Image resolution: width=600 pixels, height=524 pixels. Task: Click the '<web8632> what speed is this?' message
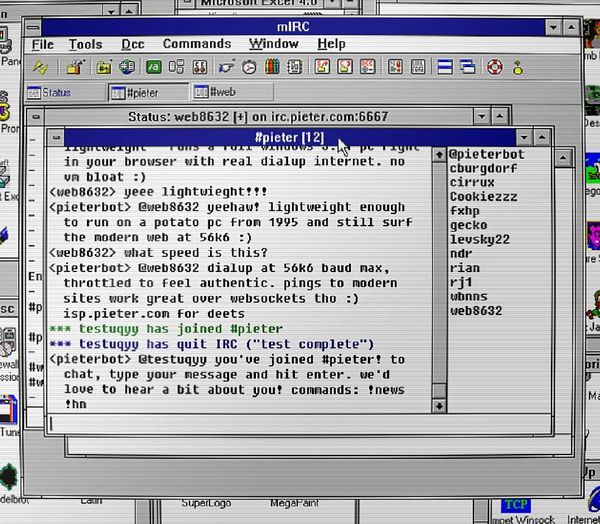158,253
